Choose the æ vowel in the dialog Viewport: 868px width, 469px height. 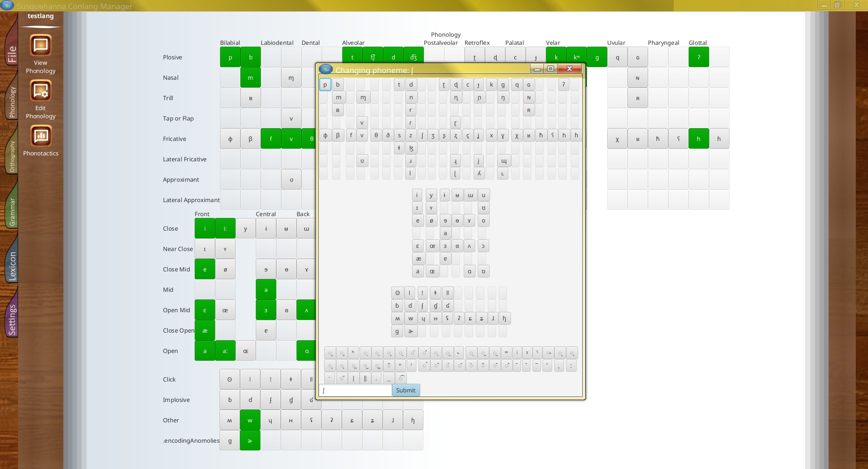click(418, 259)
